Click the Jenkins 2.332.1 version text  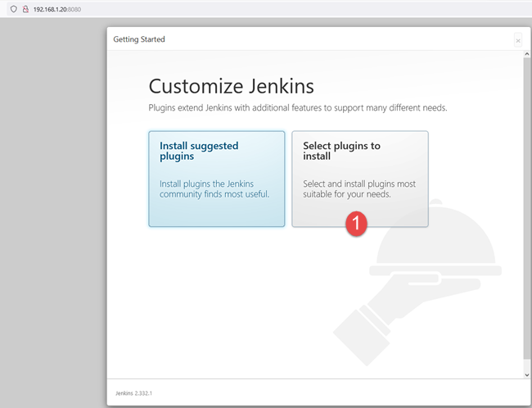(x=133, y=393)
